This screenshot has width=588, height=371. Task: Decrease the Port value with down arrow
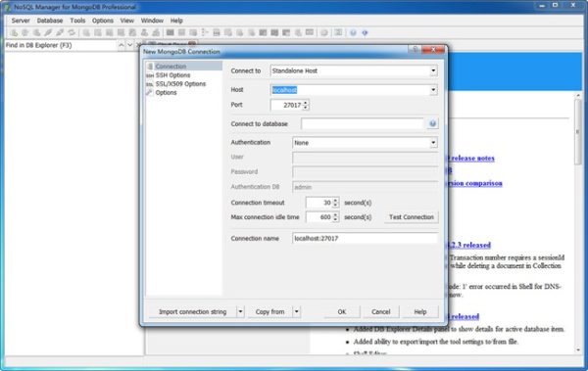pyautogui.click(x=306, y=108)
